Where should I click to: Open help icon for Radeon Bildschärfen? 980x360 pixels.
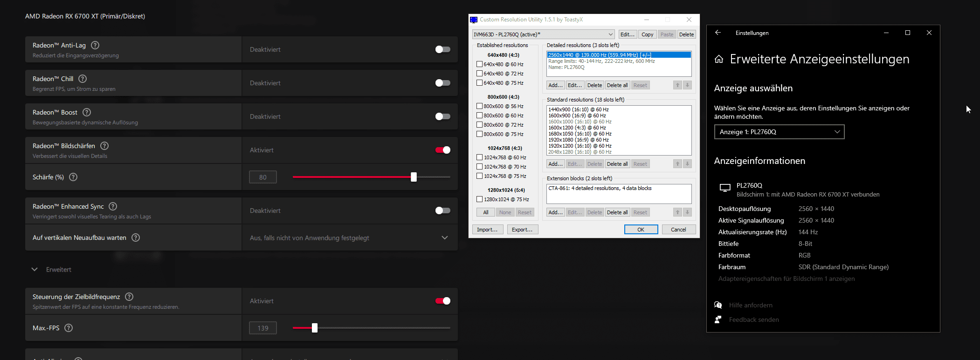[104, 146]
